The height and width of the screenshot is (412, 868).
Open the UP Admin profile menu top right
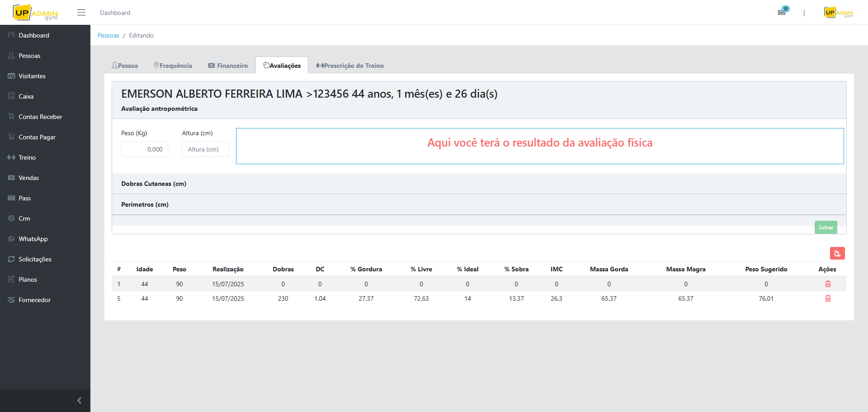(x=839, y=13)
